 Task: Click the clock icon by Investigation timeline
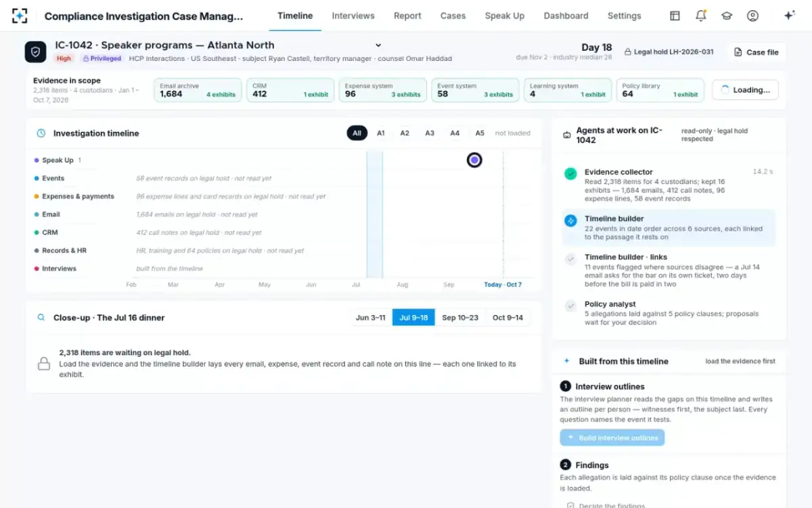pyautogui.click(x=41, y=133)
